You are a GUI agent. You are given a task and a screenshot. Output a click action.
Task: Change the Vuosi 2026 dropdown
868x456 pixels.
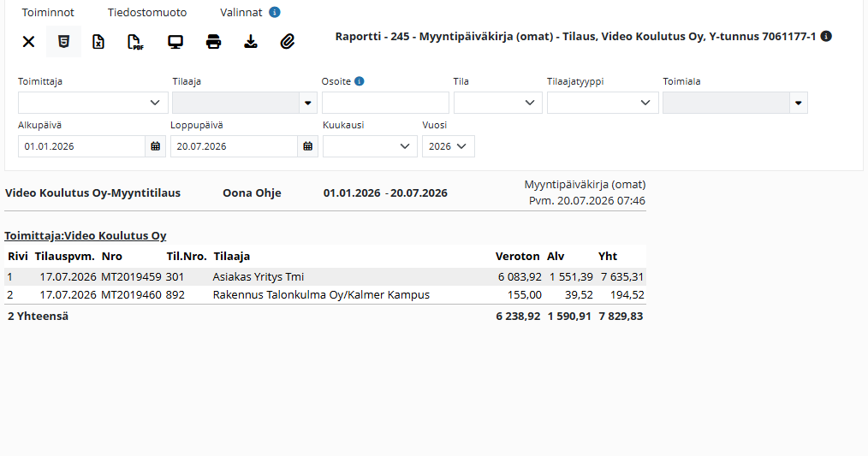[x=449, y=146]
